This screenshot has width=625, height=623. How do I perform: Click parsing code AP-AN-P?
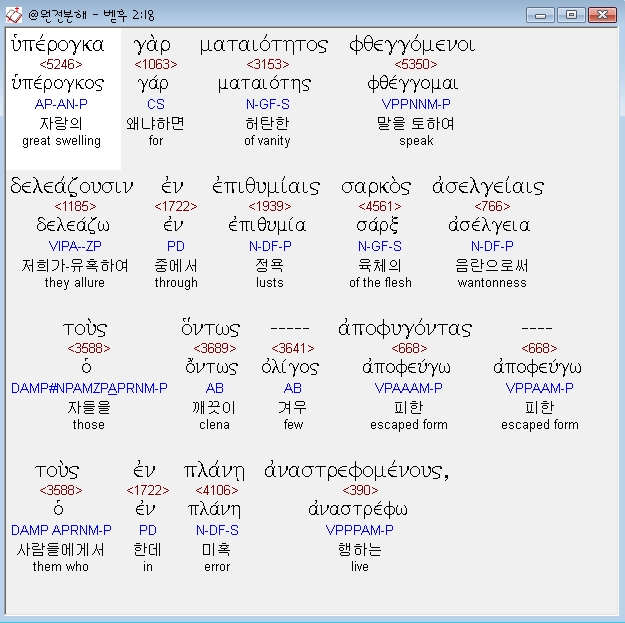click(x=61, y=104)
